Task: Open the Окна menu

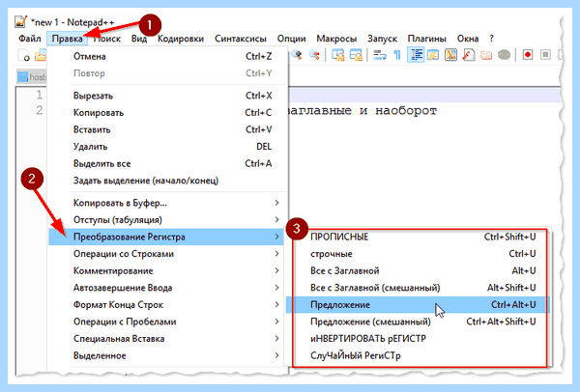Action: click(x=468, y=39)
